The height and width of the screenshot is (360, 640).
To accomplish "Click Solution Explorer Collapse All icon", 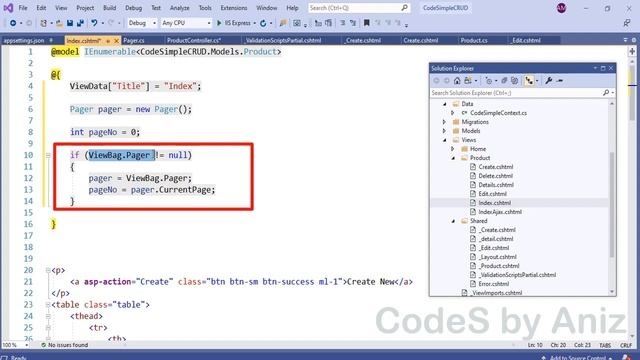I will 504,80.
